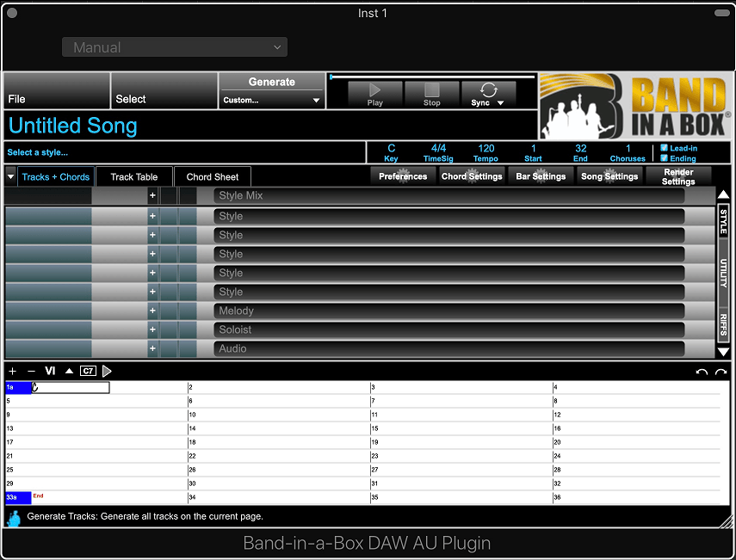This screenshot has height=560, width=736.
Task: Open the C7 chord builder icon
Action: 88,371
